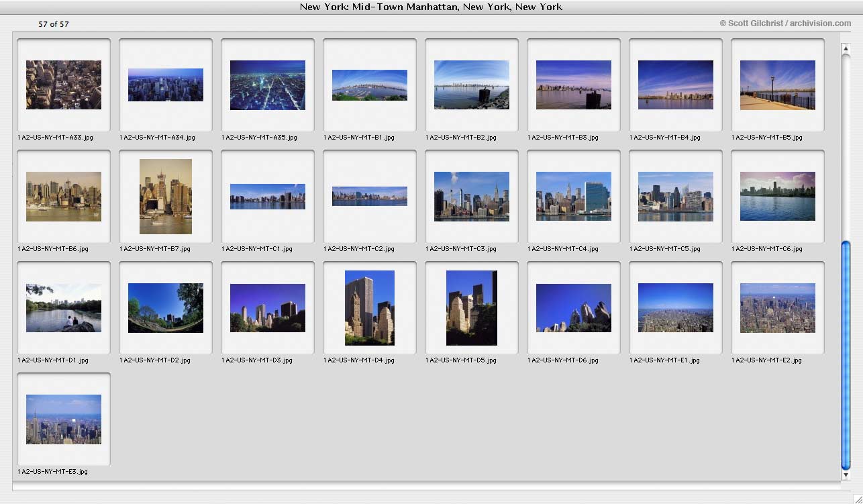Select thumbnail 1A2-US-NY-MT-A34.jpg night skyline

166,85
